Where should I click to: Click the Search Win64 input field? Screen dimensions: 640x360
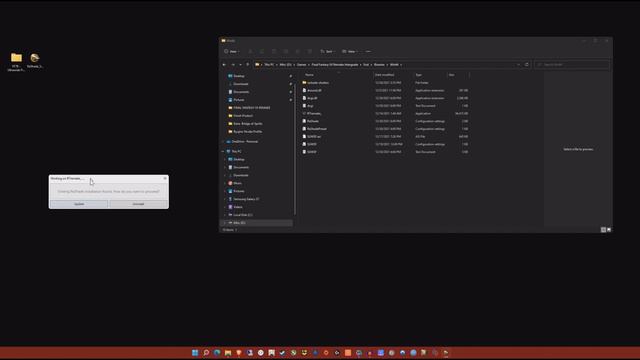coord(571,64)
